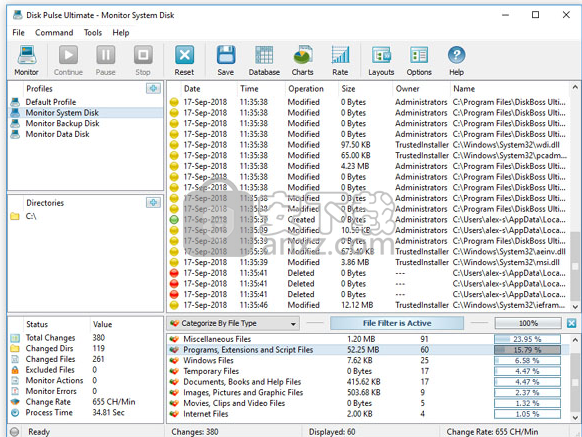This screenshot has width=582, height=437.
Task: Open the Help menu
Action: point(121,33)
